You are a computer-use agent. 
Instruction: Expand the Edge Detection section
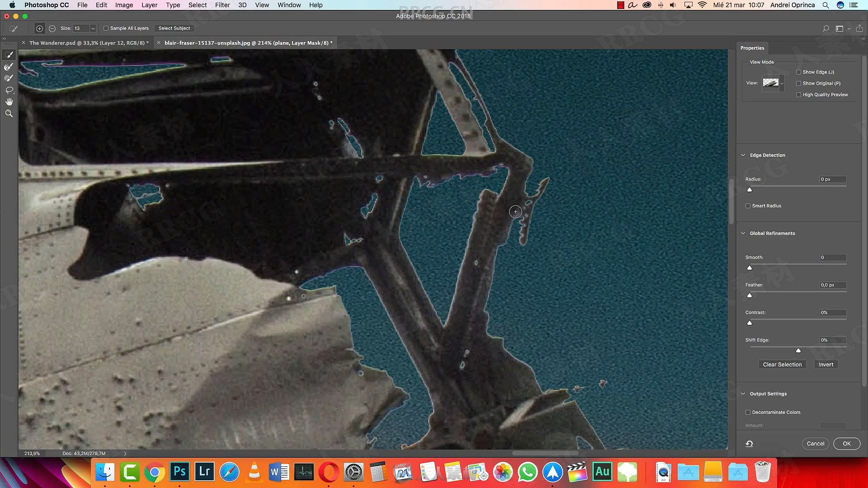[743, 155]
